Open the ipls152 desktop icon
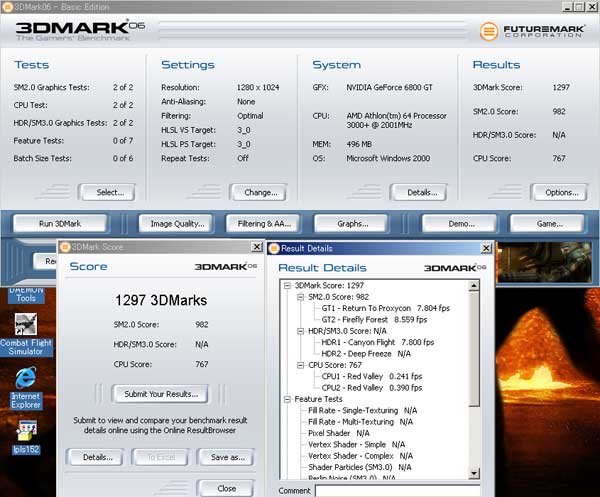The width and height of the screenshot is (600, 497). click(x=26, y=437)
